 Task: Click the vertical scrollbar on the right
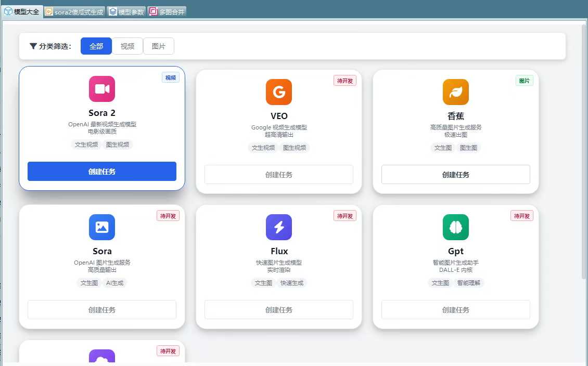coord(584,151)
